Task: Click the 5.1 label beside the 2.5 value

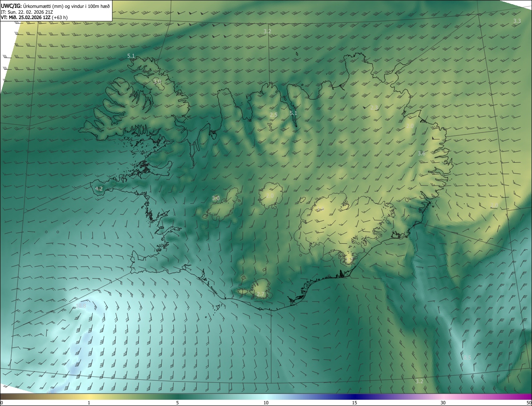Action: coord(293,113)
